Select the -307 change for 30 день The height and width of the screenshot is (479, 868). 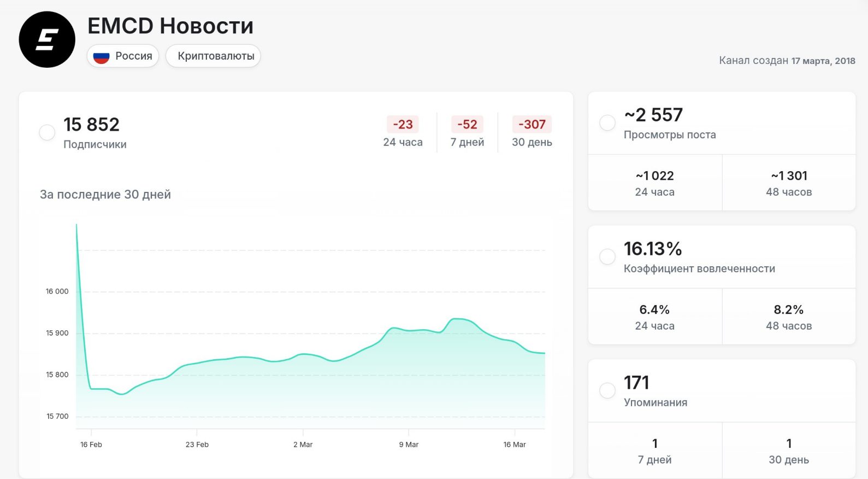click(532, 125)
